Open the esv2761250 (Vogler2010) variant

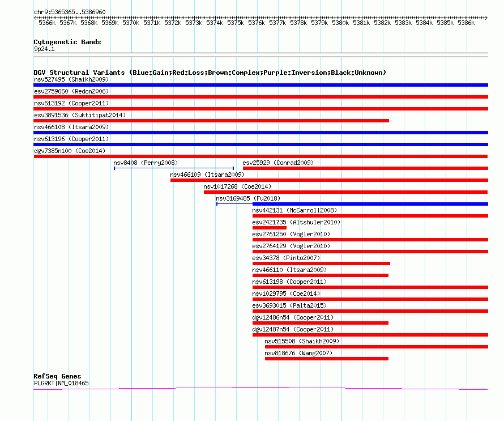click(291, 234)
